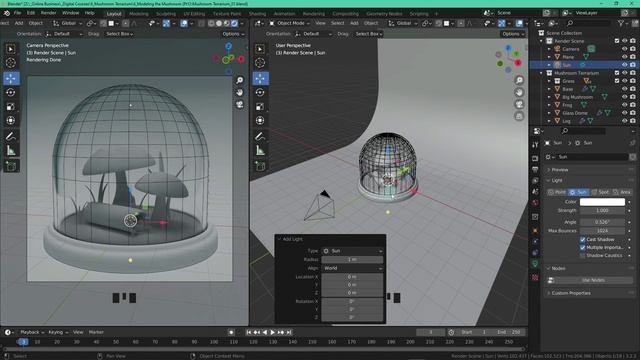Pick the Scale tool in left viewport
640x360 pixels.
tap(11, 107)
